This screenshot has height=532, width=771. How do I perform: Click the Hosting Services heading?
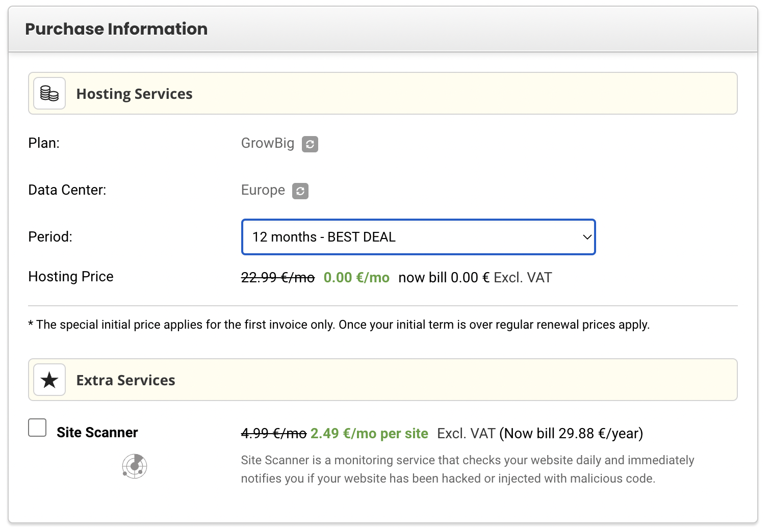[x=135, y=94]
